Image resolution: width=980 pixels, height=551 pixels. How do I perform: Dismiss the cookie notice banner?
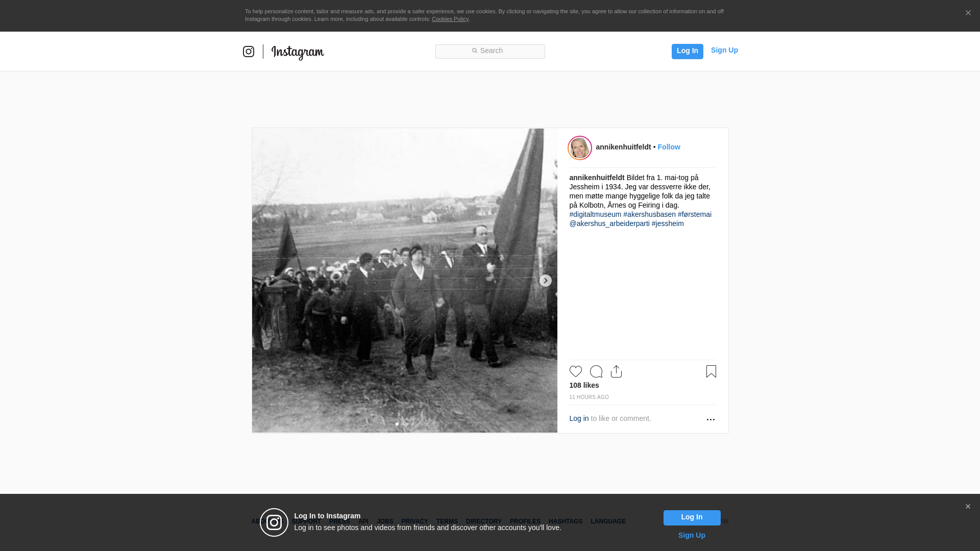click(968, 13)
